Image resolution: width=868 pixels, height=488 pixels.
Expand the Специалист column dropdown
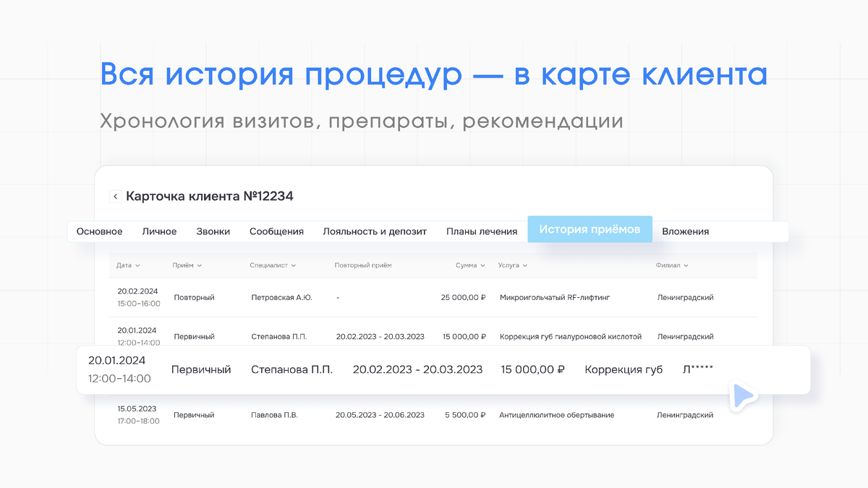point(273,265)
